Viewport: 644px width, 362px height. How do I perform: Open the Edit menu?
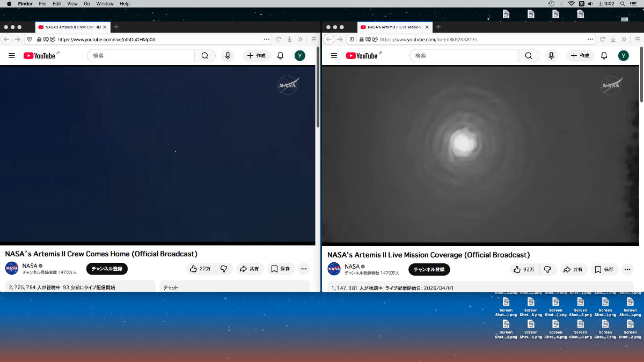(x=57, y=4)
